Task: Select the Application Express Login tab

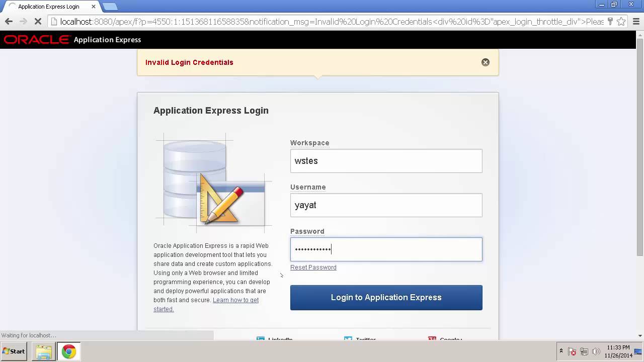Action: 51,7
